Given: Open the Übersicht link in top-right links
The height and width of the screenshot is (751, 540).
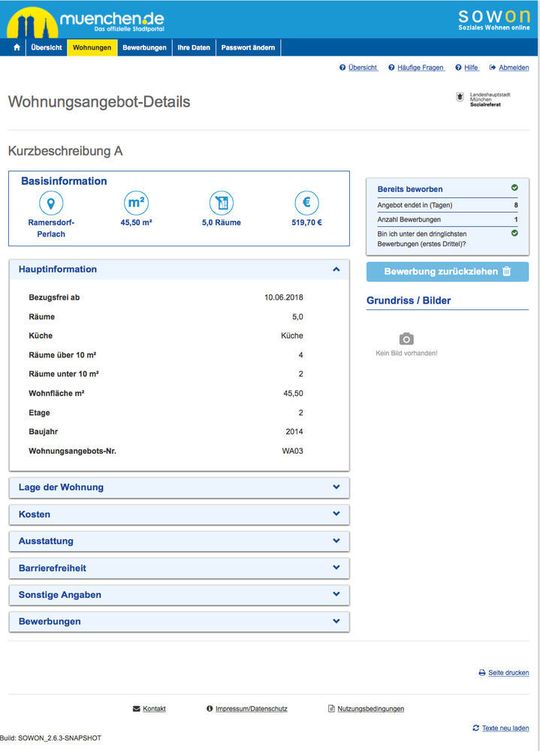Looking at the screenshot, I should (363, 68).
